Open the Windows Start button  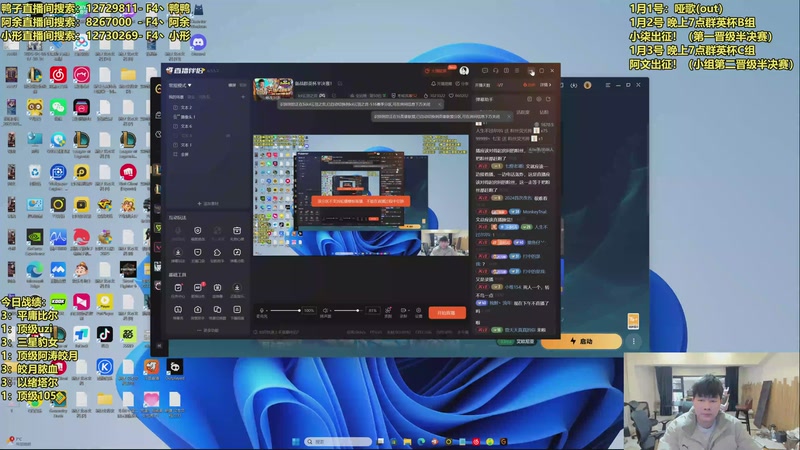pyautogui.click(x=295, y=441)
